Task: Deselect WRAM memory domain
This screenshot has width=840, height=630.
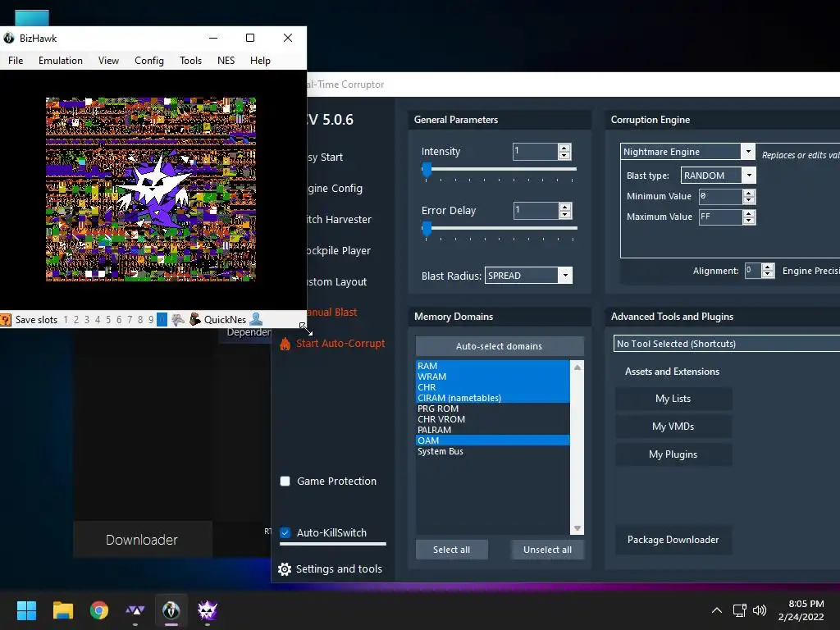Action: 493,376
